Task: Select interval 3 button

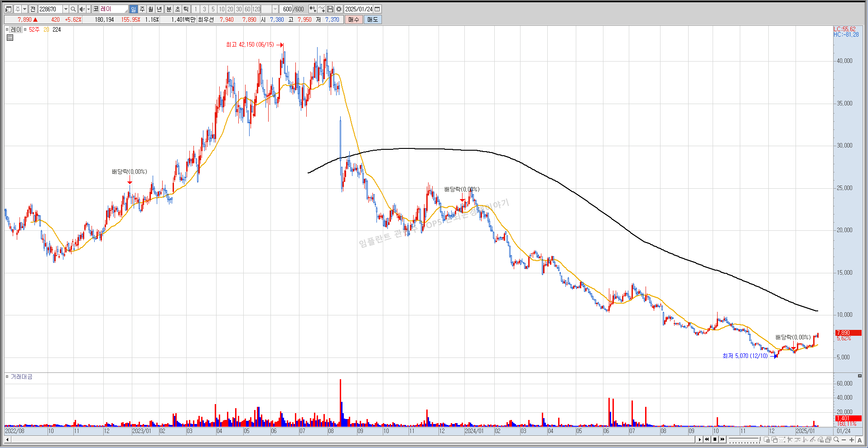Action: (204, 9)
